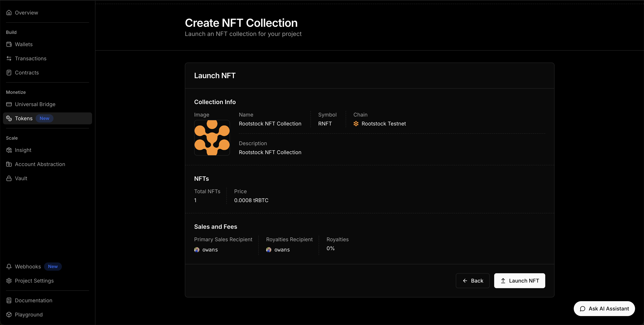
Task: Click the Account Abstraction icon
Action: [9, 164]
